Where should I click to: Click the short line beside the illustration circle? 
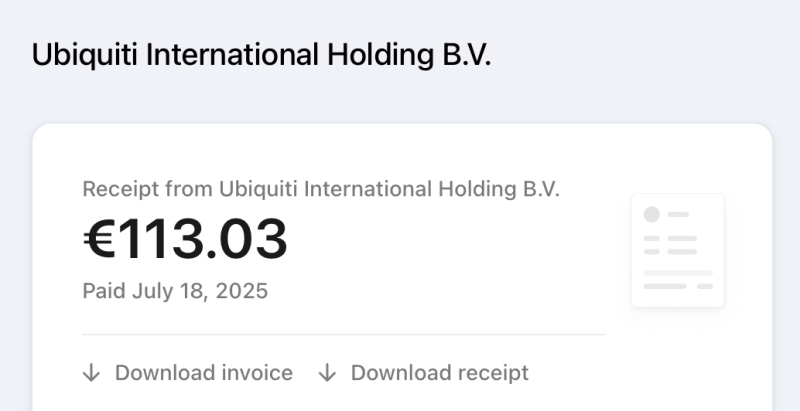(x=678, y=214)
